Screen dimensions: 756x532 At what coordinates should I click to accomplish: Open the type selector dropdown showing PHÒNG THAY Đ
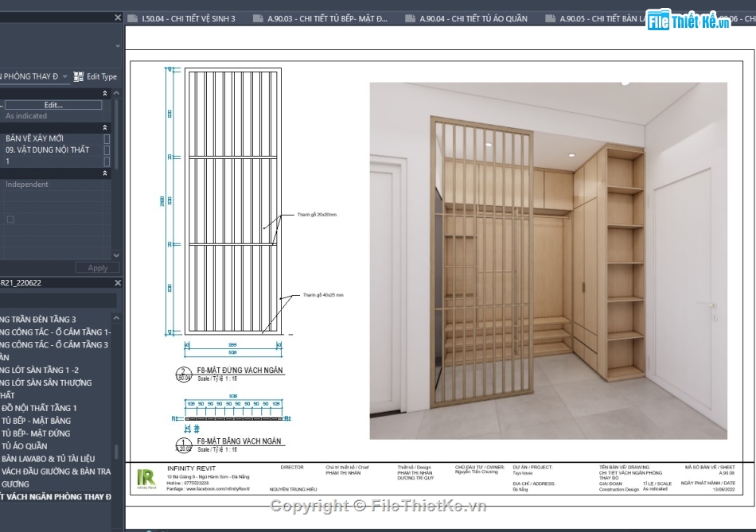click(64, 76)
